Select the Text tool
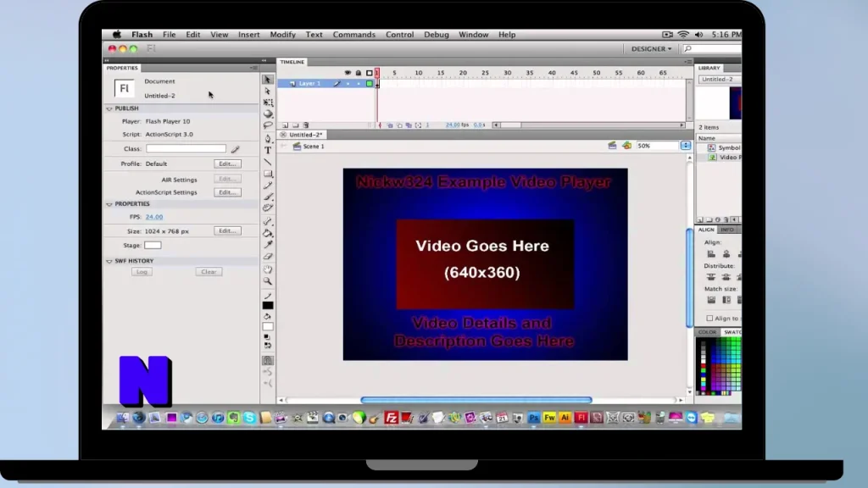The image size is (868, 488). (268, 150)
